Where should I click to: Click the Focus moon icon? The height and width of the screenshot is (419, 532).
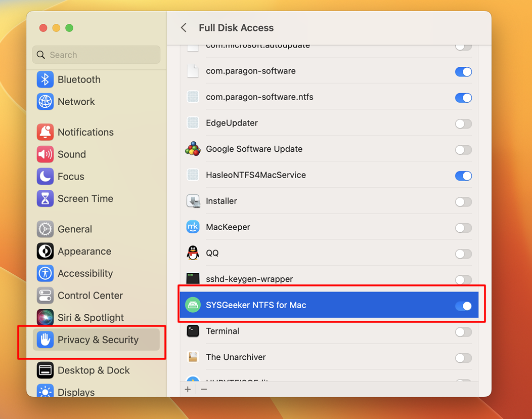tap(45, 176)
